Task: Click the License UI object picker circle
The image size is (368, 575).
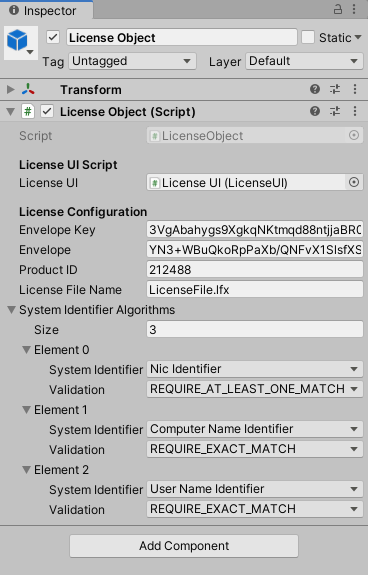Action: pyautogui.click(x=354, y=182)
